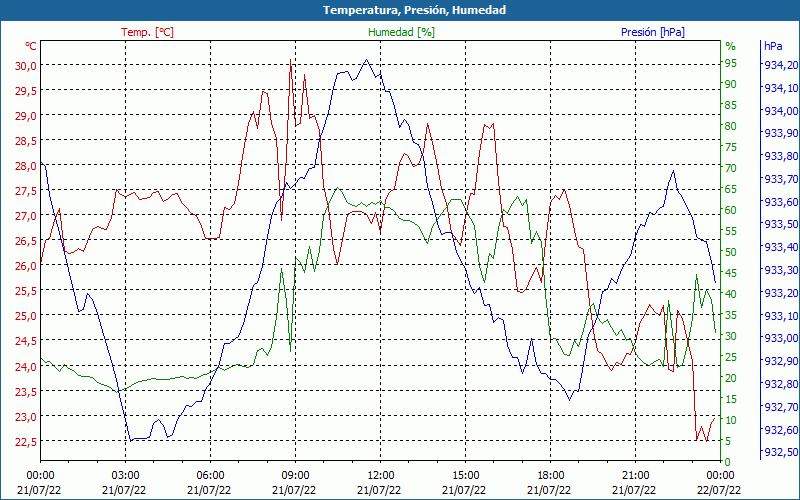Click the 27,5 temperature axis value
Viewport: 800px width, 500px height.
[27, 190]
